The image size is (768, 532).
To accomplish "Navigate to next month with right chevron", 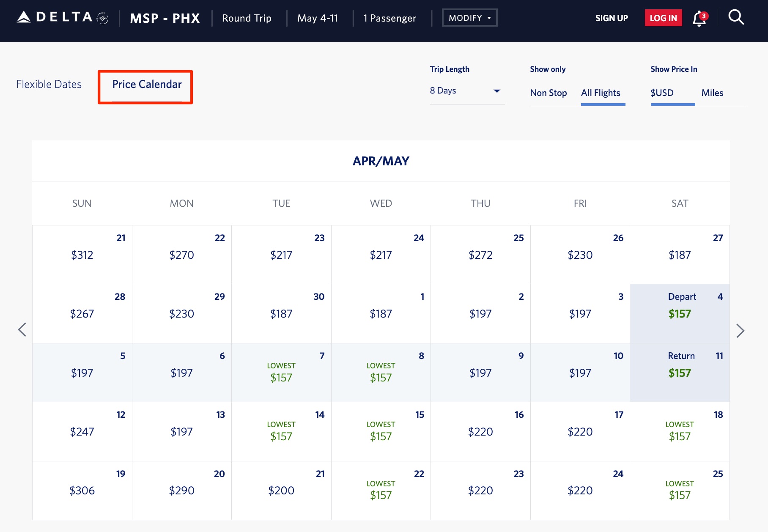I will pos(740,330).
